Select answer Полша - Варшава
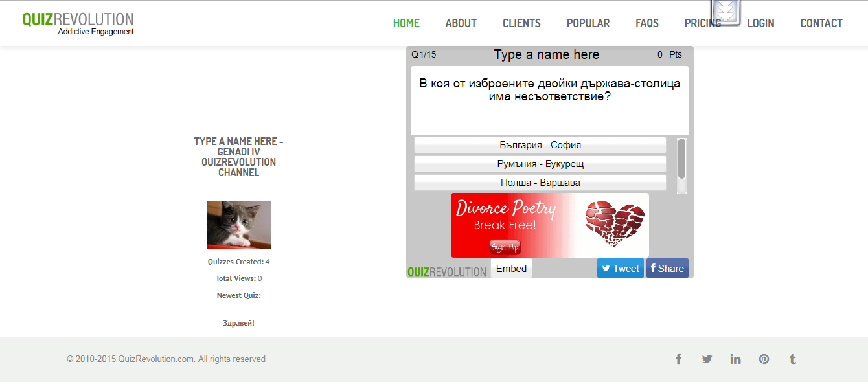 pyautogui.click(x=540, y=183)
